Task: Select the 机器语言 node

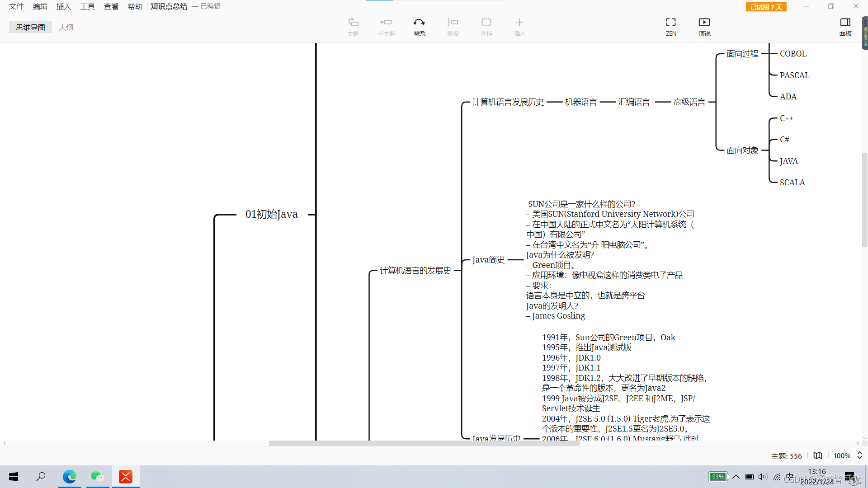Action: pyautogui.click(x=581, y=102)
